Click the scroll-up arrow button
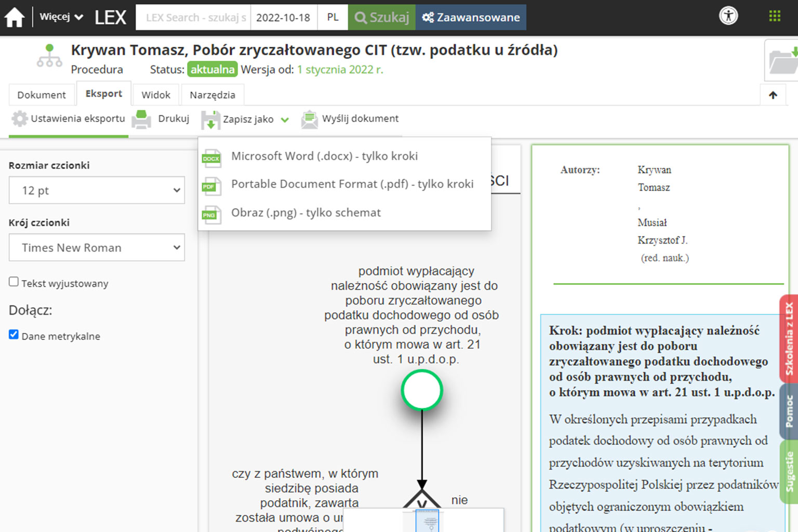Image resolution: width=798 pixels, height=532 pixels. [773, 95]
